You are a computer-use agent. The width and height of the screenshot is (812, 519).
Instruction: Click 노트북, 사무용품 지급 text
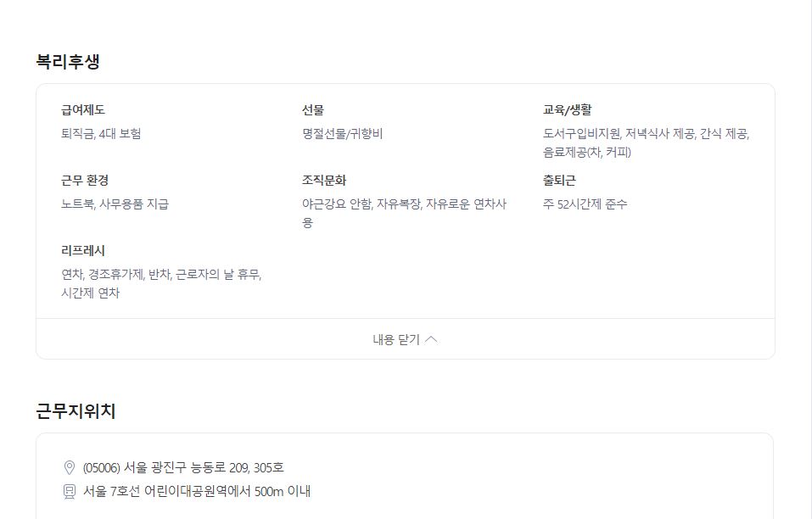(115, 204)
